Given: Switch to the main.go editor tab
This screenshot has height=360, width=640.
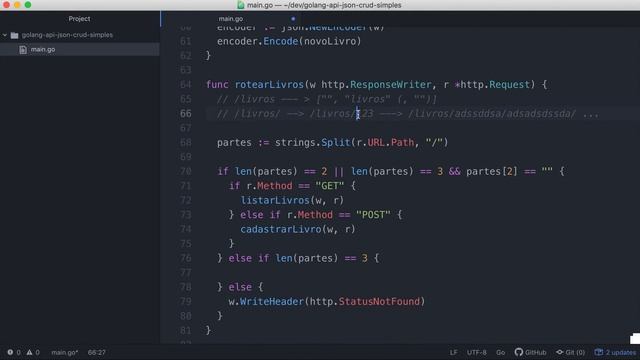Looking at the screenshot, I should point(231,19).
